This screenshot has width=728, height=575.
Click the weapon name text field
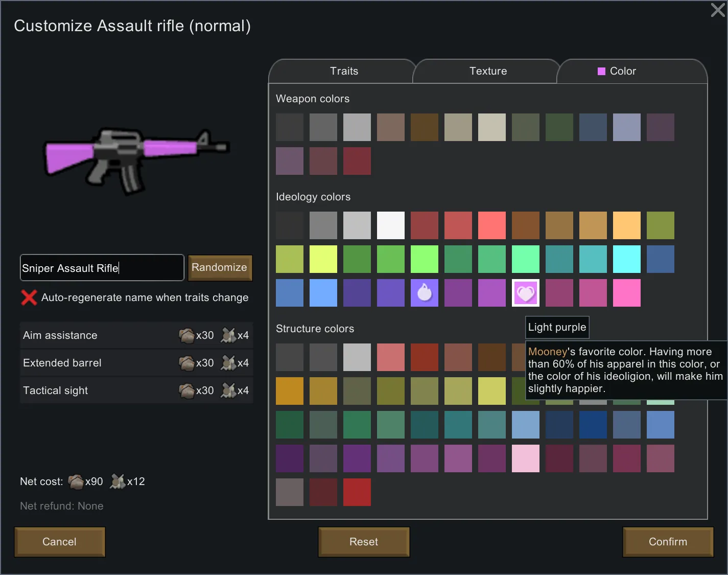(x=102, y=268)
